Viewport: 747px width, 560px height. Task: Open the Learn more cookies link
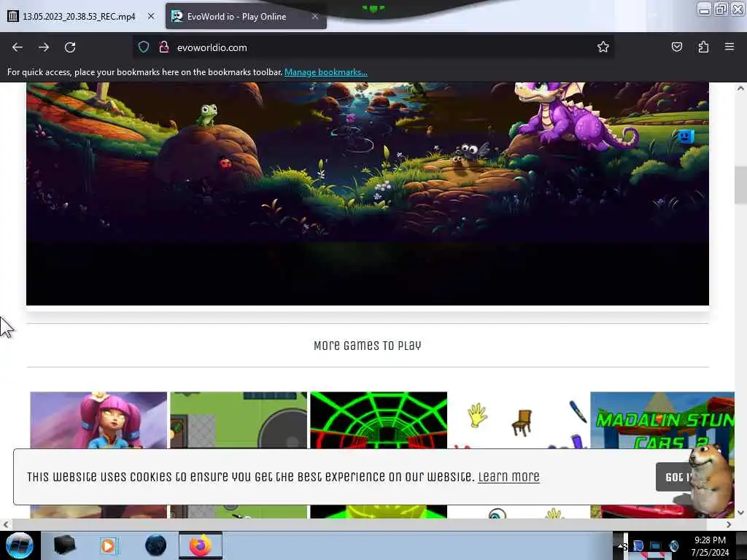click(x=508, y=477)
